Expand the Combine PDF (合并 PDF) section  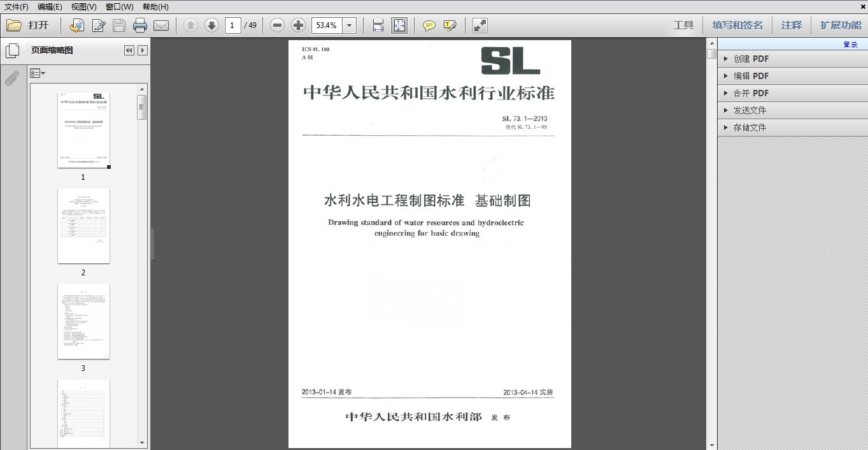pos(793,93)
